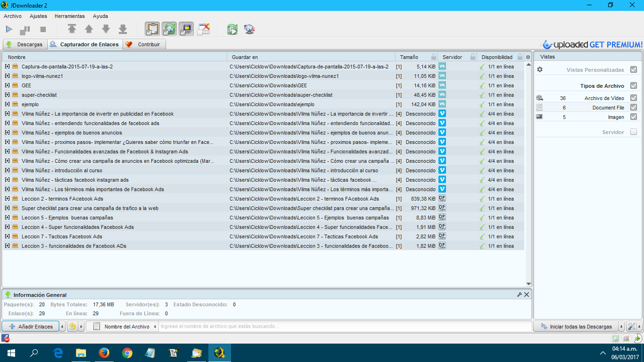Image resolution: width=644 pixels, height=362 pixels.
Task: Click lock icon in Servidor column header
Action: click(472, 57)
